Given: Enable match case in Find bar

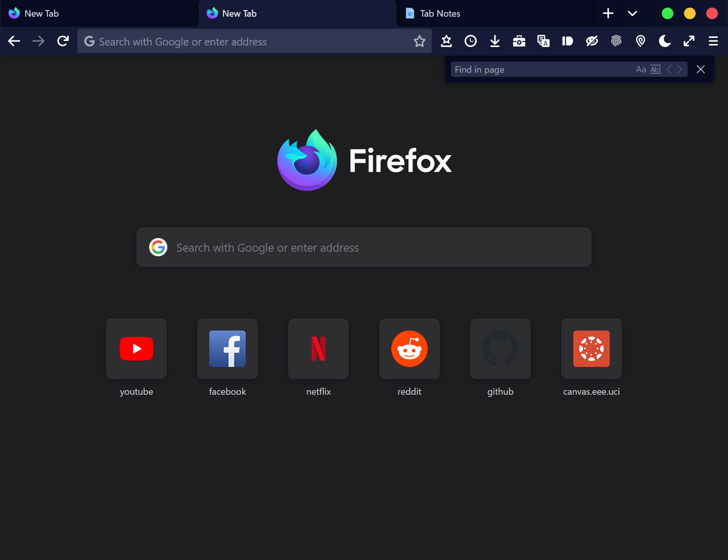Looking at the screenshot, I should tap(641, 69).
